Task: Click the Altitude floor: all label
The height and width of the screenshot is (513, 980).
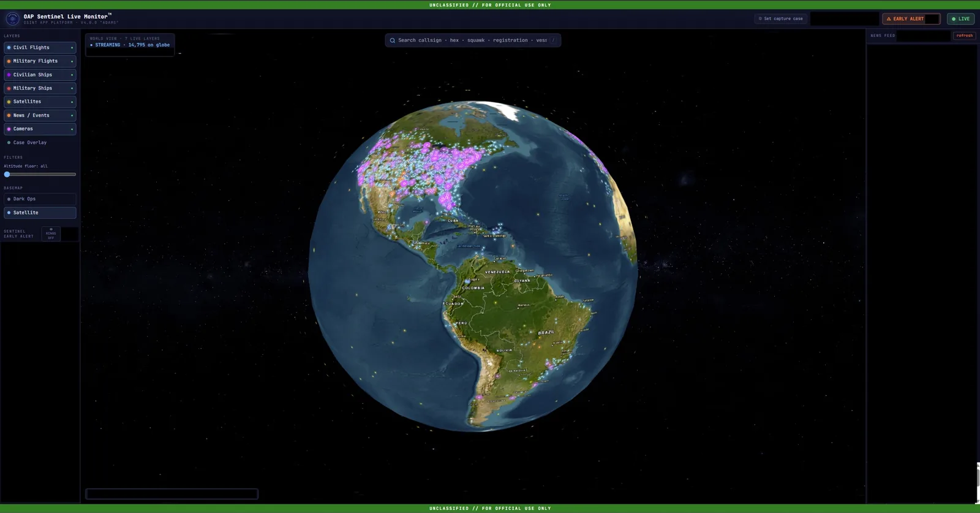Action: pos(26,166)
